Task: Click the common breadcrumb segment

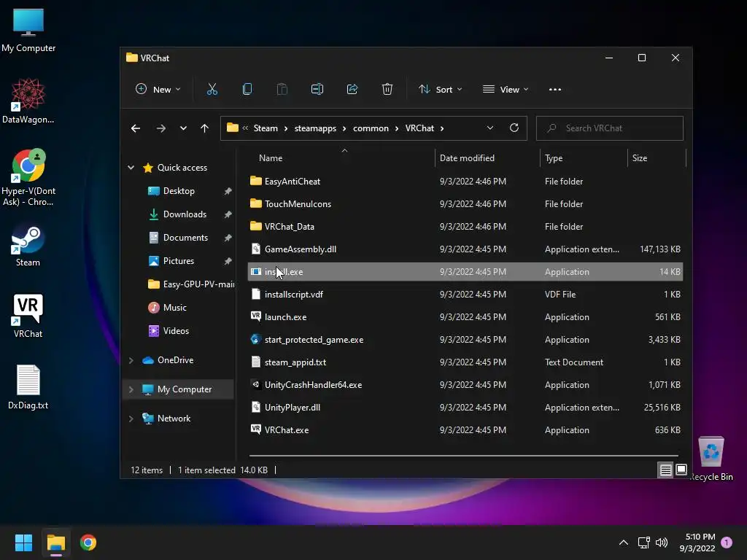Action: tap(371, 128)
